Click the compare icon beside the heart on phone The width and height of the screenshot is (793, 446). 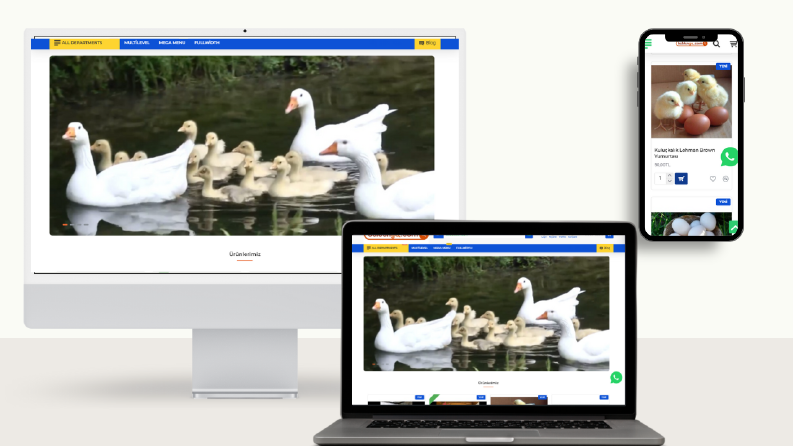pyautogui.click(x=726, y=179)
